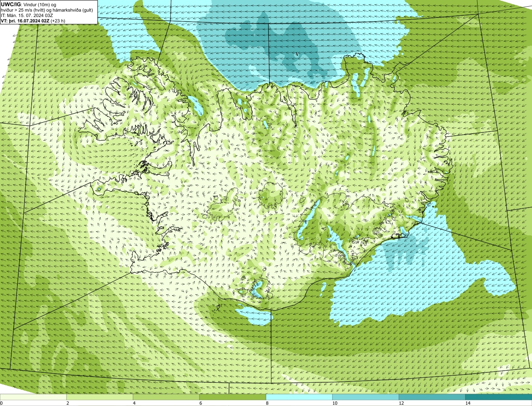
Task: Click the "hviður > 25 m/s" legend line
Action: (x=47, y=10)
